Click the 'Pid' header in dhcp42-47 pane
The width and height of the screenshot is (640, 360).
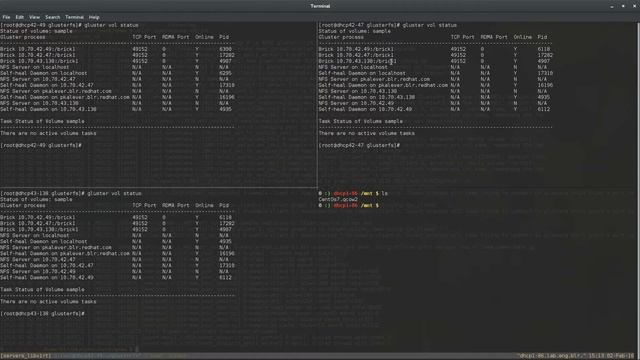click(542, 37)
